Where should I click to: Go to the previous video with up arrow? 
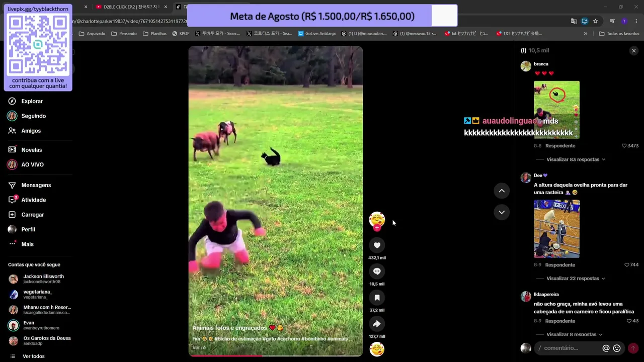point(502,191)
